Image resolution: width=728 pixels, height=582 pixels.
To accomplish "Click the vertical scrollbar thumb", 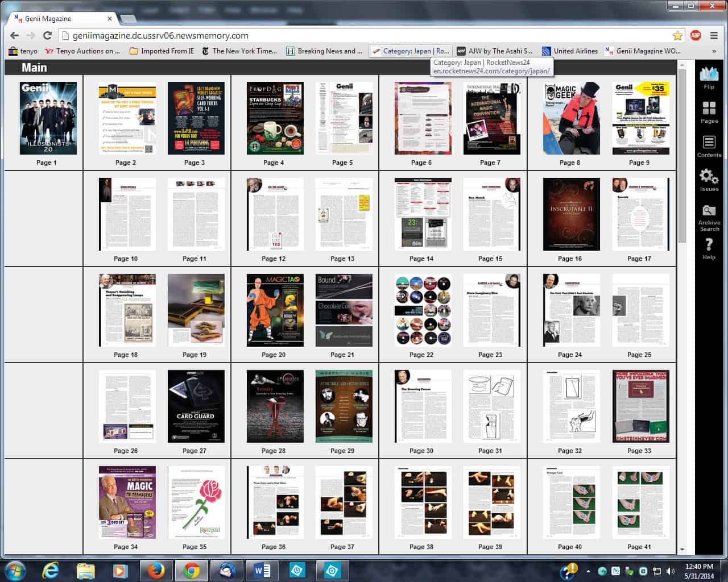I will point(682,153).
